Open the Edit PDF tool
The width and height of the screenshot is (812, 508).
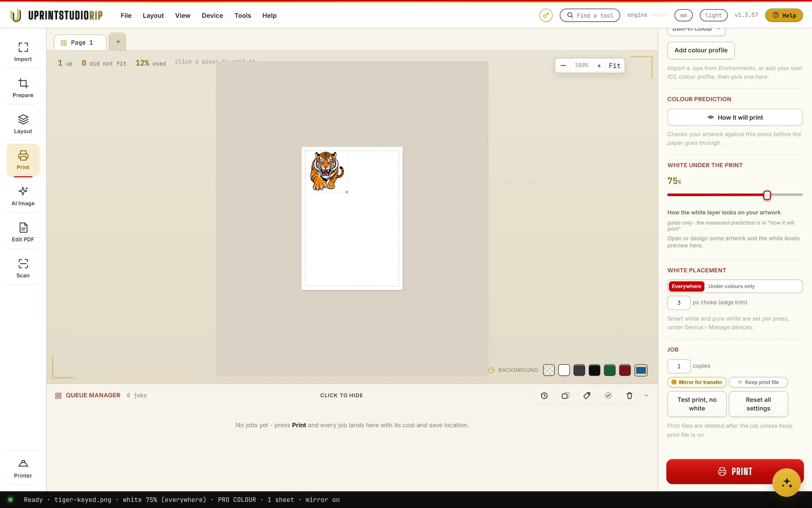pos(23,232)
